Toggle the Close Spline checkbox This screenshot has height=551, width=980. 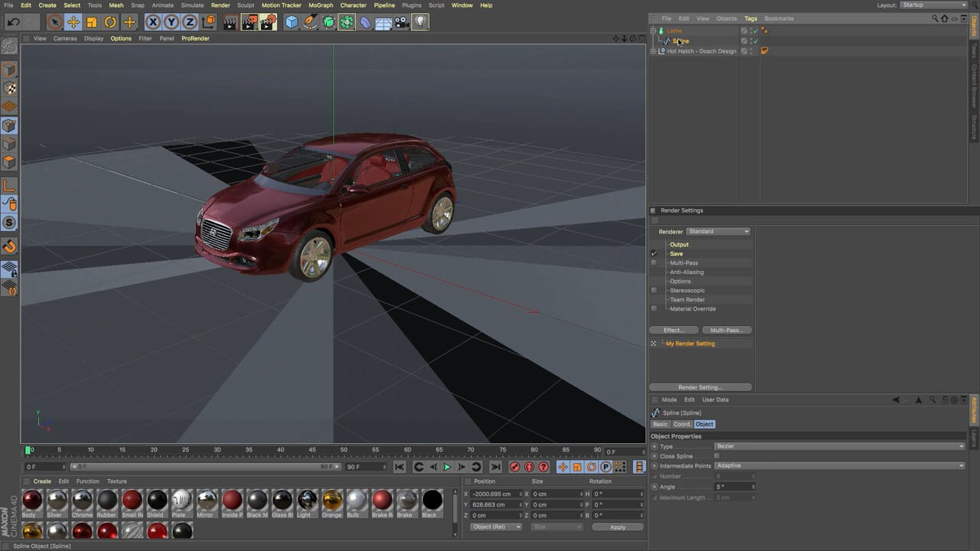717,456
